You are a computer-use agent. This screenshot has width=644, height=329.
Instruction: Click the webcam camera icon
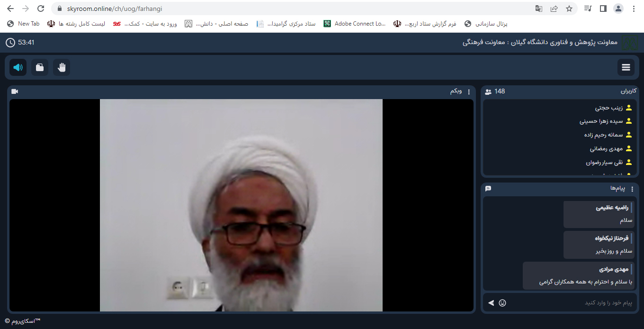click(x=15, y=91)
